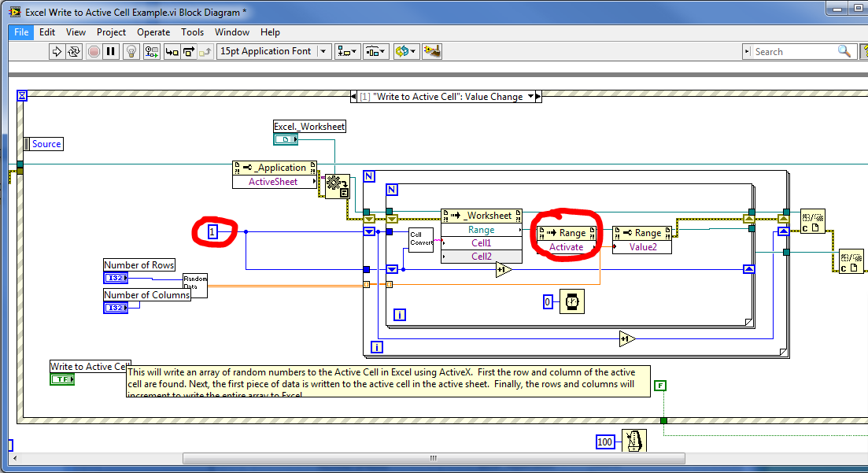This screenshot has width=868, height=473.
Task: Click in the Search field
Action: [x=795, y=51]
